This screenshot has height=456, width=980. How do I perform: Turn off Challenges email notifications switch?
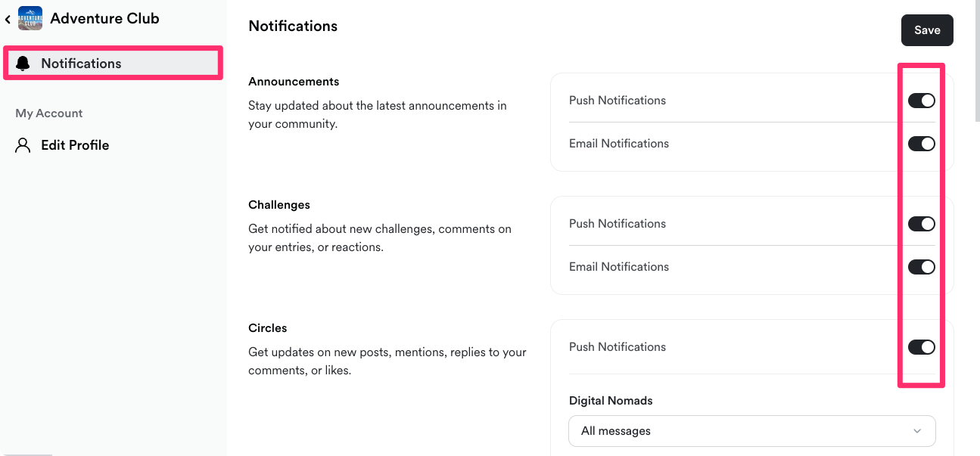[x=921, y=267]
